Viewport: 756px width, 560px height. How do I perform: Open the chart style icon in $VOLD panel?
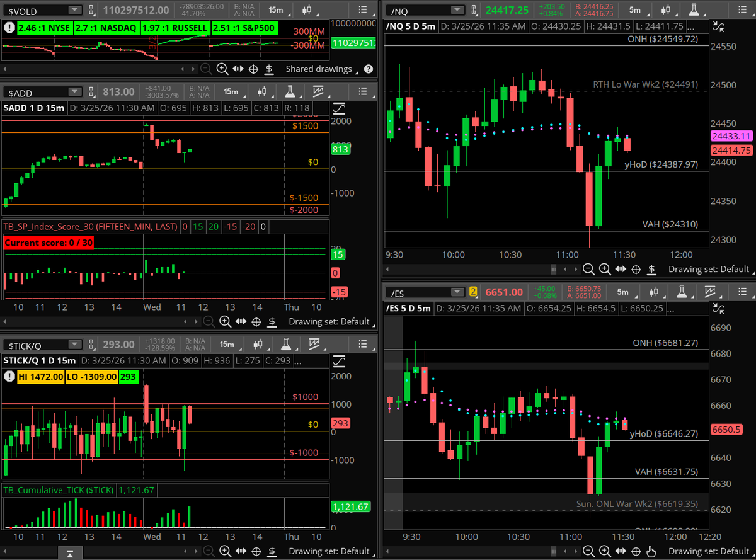click(x=307, y=10)
